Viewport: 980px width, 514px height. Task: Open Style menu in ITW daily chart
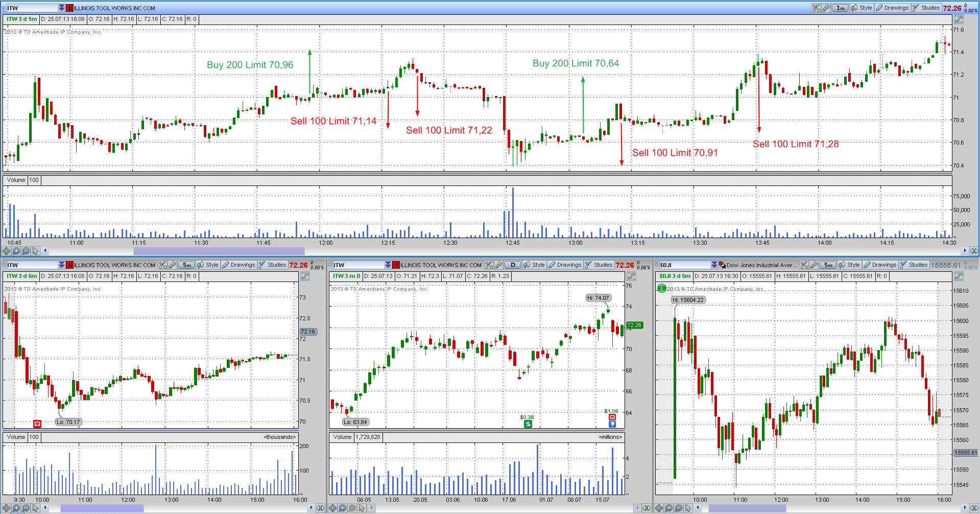click(534, 265)
